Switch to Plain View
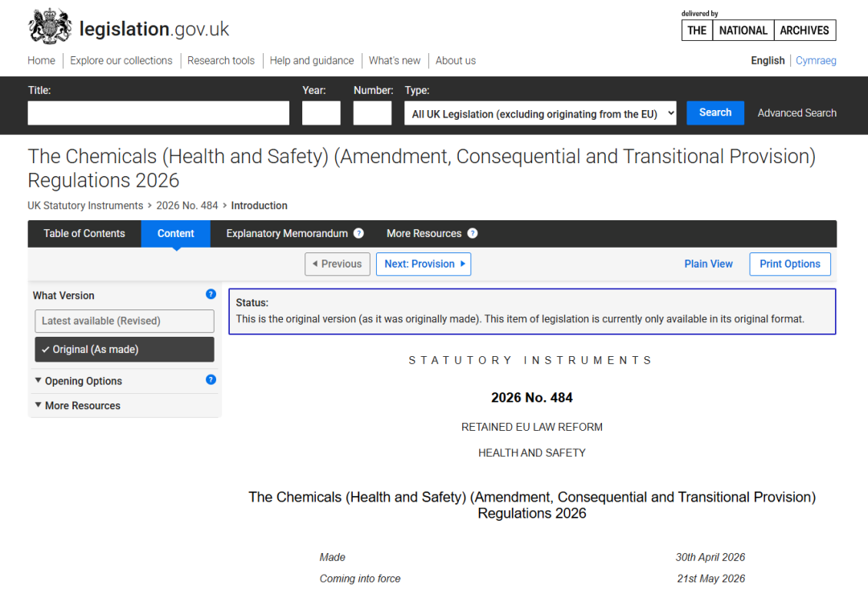This screenshot has width=868, height=590. (x=708, y=264)
